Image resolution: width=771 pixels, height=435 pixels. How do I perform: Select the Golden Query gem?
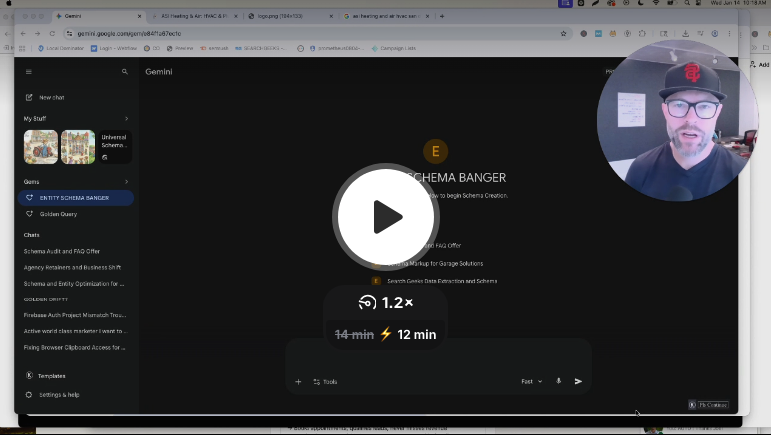pyautogui.click(x=76, y=214)
